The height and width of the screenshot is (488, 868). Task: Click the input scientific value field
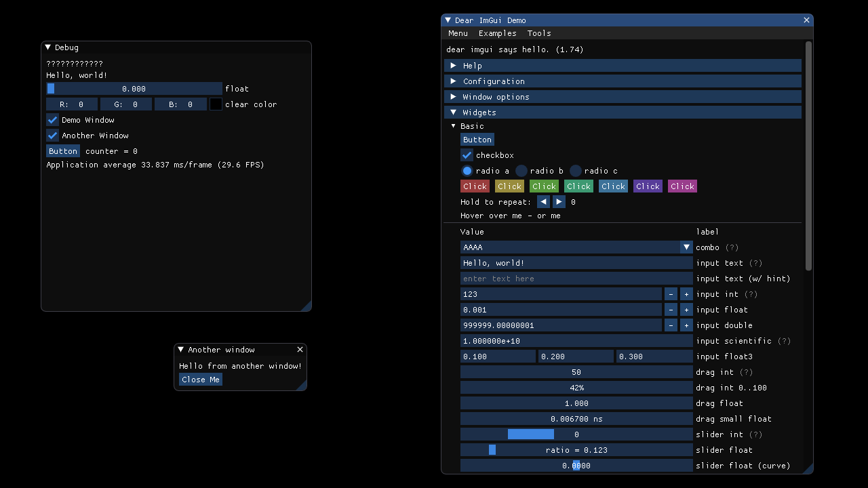point(576,341)
